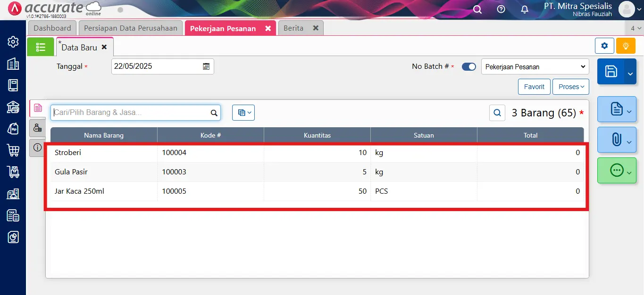The height and width of the screenshot is (295, 644).
Task: Click the Kuantitas cell for Gula Pasir
Action: pos(317,172)
